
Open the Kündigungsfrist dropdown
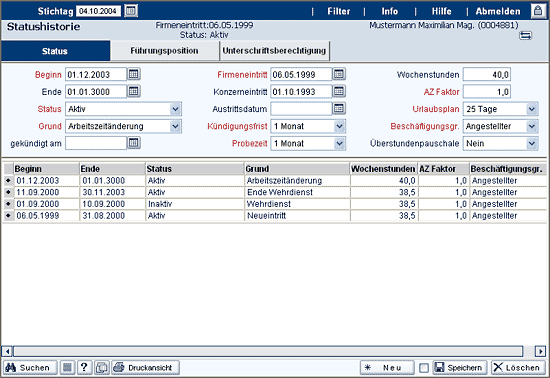click(339, 126)
